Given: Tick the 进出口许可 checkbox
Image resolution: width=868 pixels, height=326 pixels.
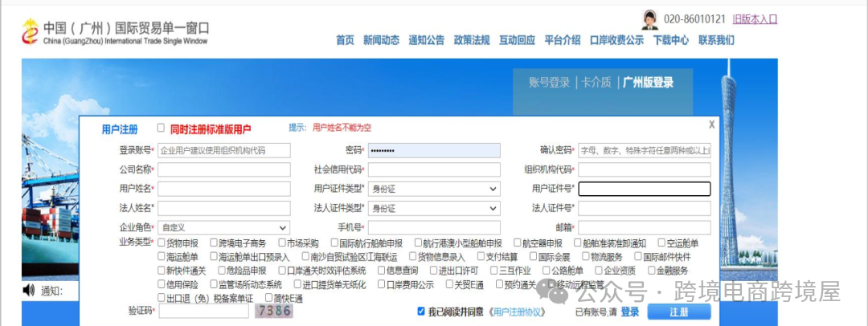Looking at the screenshot, I should (x=433, y=270).
